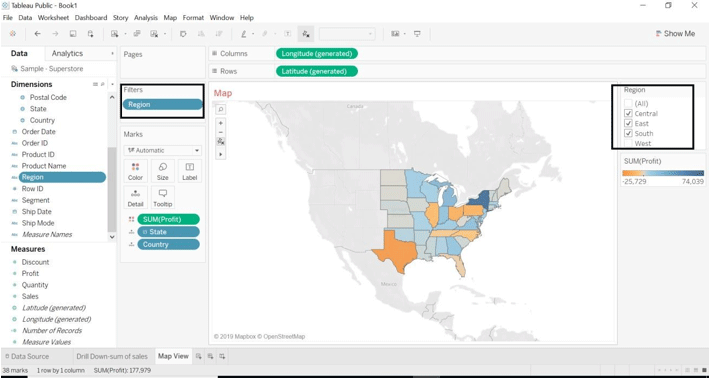Open the Size marks card

tap(163, 171)
